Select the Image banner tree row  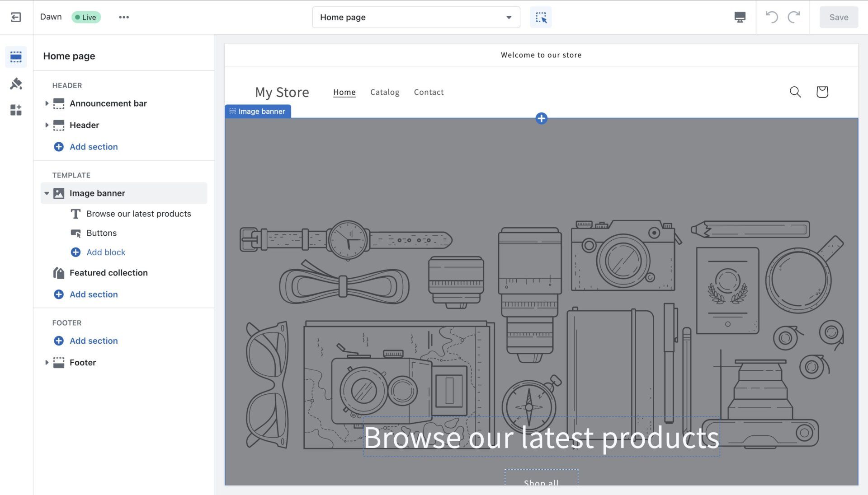point(124,193)
